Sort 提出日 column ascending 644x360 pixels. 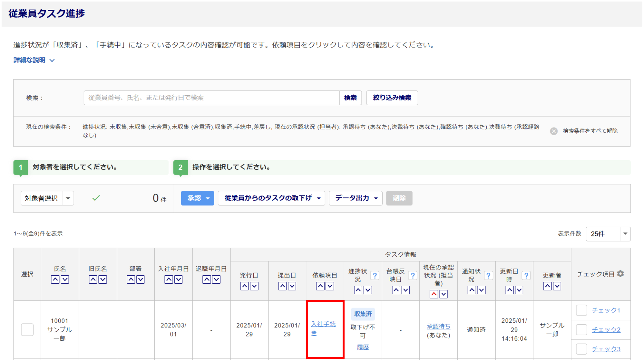click(282, 286)
